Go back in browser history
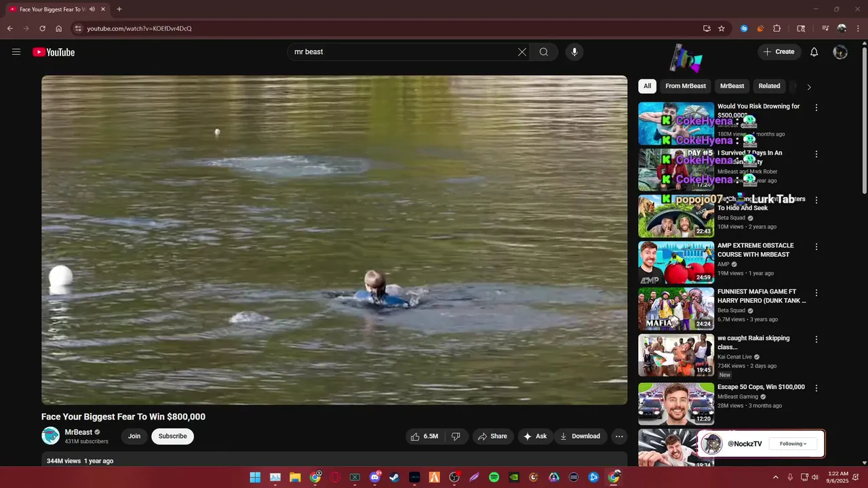 click(x=9, y=28)
